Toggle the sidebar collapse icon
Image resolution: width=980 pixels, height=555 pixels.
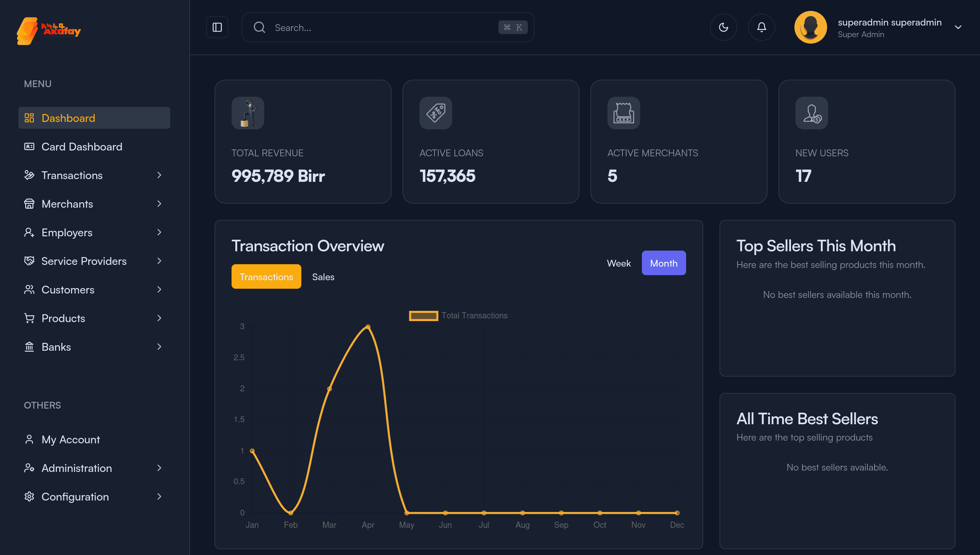click(217, 28)
